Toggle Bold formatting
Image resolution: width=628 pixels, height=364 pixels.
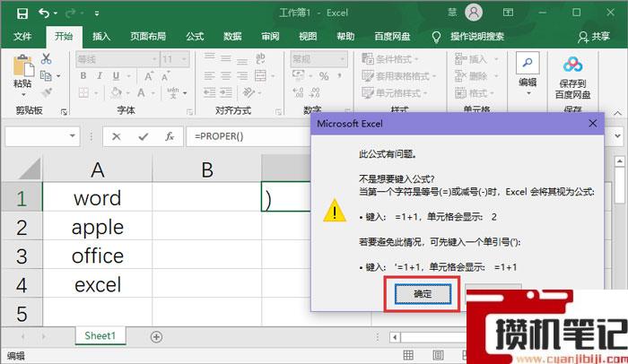[83, 75]
